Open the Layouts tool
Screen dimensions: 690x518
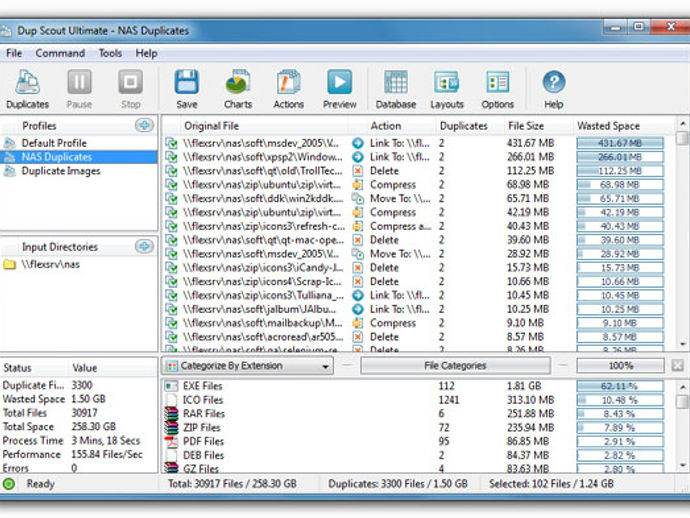(447, 82)
